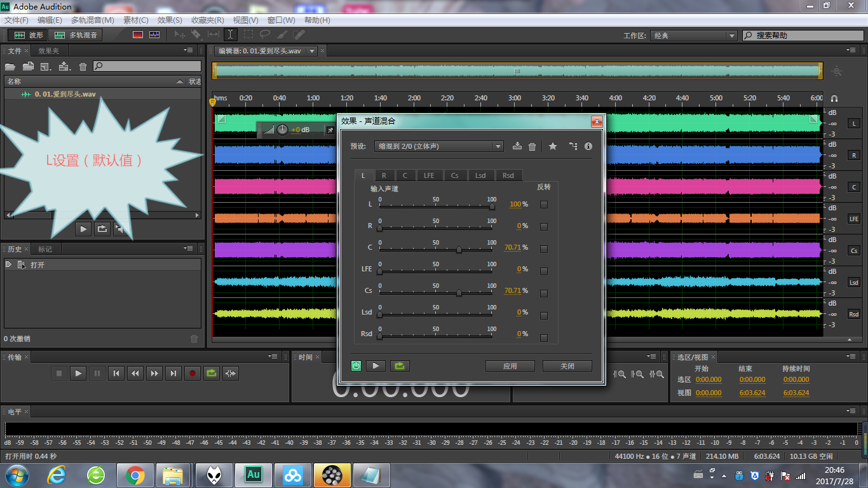868x488 pixels.
Task: Switch to the R tab in dialog
Action: coord(384,175)
